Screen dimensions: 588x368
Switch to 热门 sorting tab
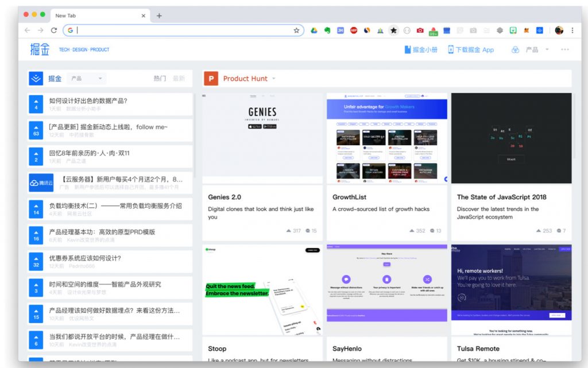click(160, 78)
